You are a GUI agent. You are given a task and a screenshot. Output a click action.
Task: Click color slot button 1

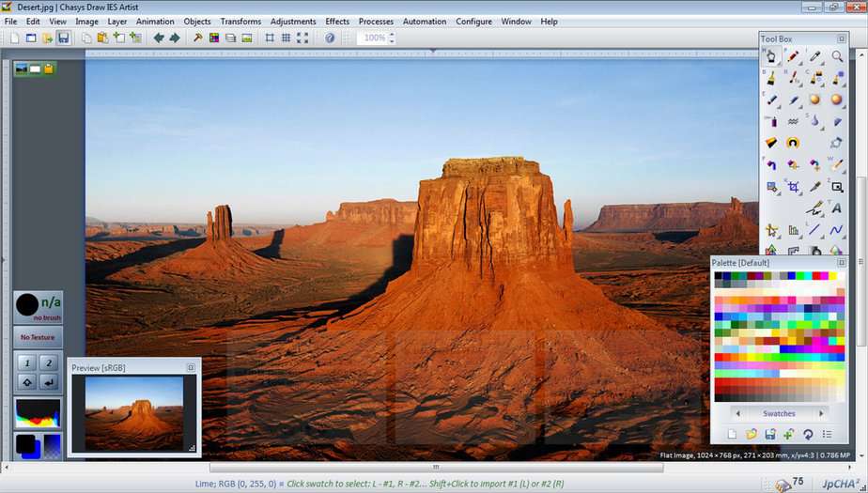[27, 363]
